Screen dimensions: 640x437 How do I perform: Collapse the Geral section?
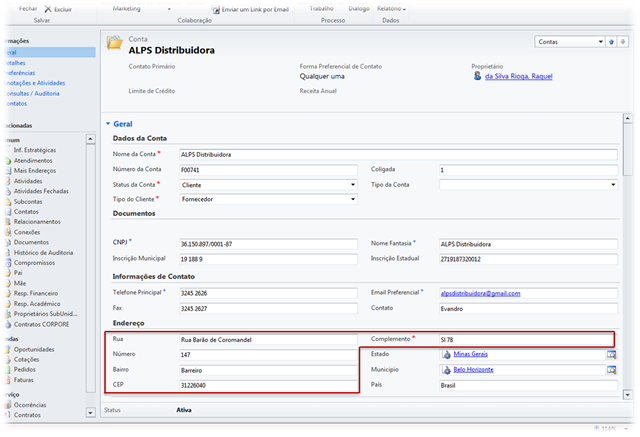[x=108, y=124]
